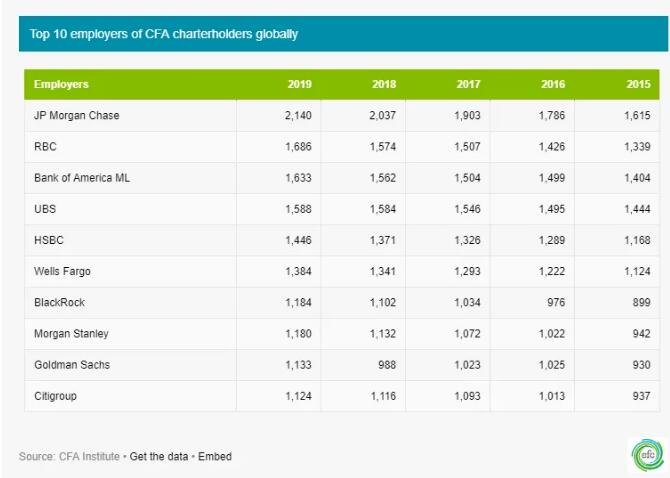Click UBS 2015 value 1,444
This screenshot has width=670, height=478.
click(638, 209)
